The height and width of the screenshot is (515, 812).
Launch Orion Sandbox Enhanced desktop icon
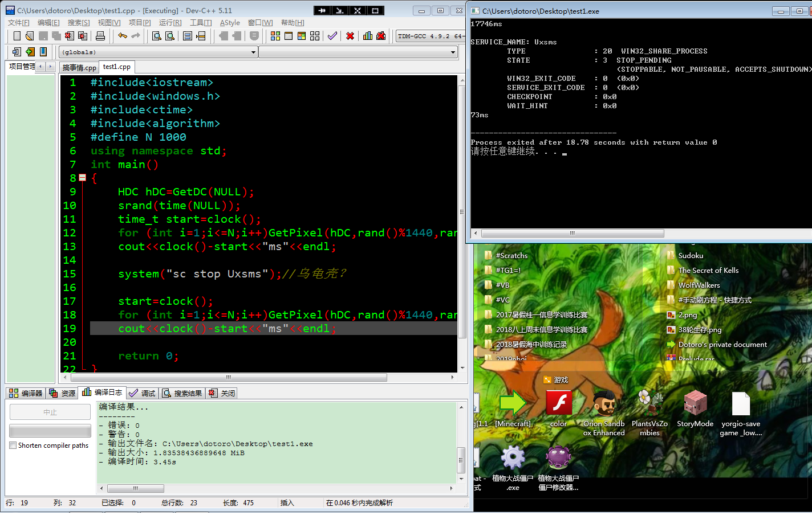point(604,414)
